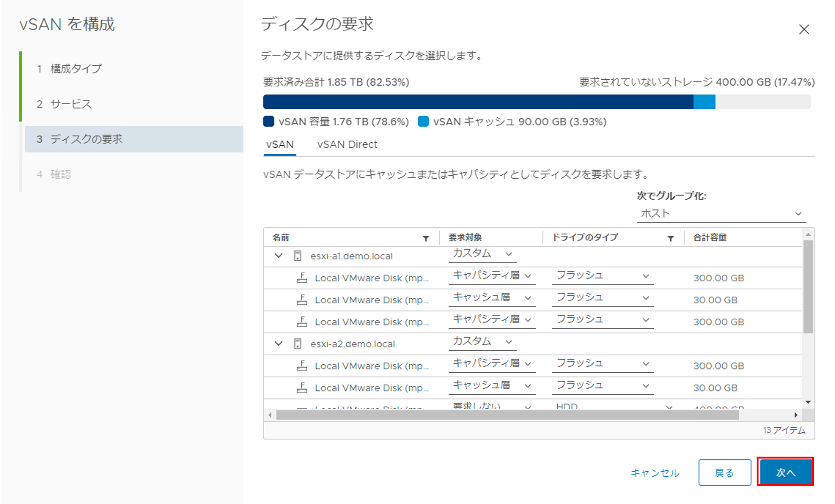835x504 pixels.
Task: Click the キャンセル link
Action: click(x=655, y=473)
